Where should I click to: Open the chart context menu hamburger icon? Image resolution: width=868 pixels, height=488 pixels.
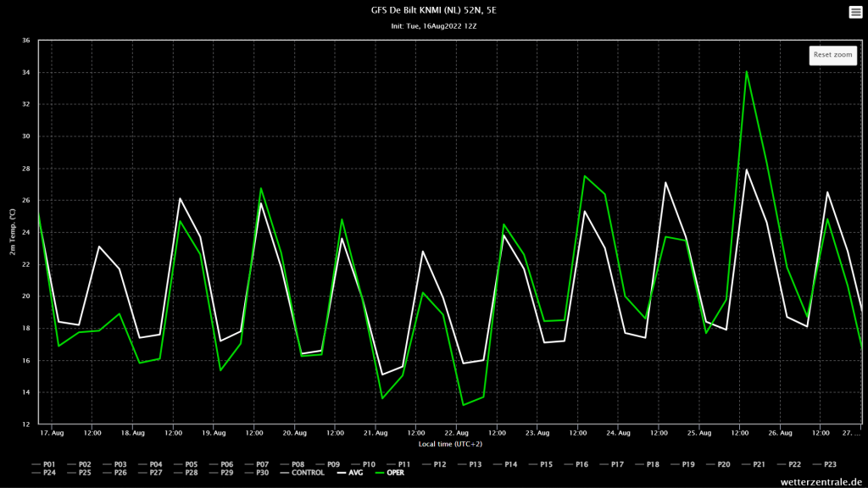coord(855,12)
